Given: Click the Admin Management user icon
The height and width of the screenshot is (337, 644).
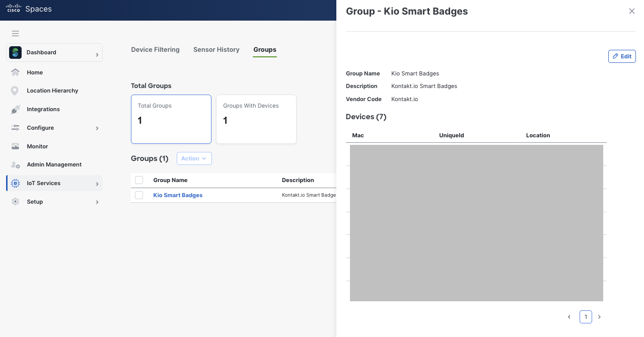Looking at the screenshot, I should coord(15,165).
